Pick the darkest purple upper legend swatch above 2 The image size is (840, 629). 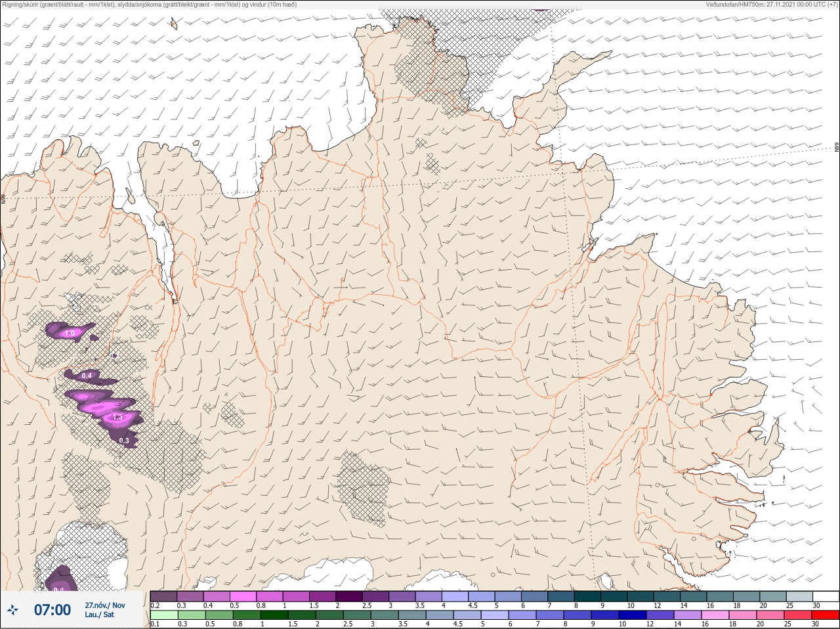click(x=350, y=596)
